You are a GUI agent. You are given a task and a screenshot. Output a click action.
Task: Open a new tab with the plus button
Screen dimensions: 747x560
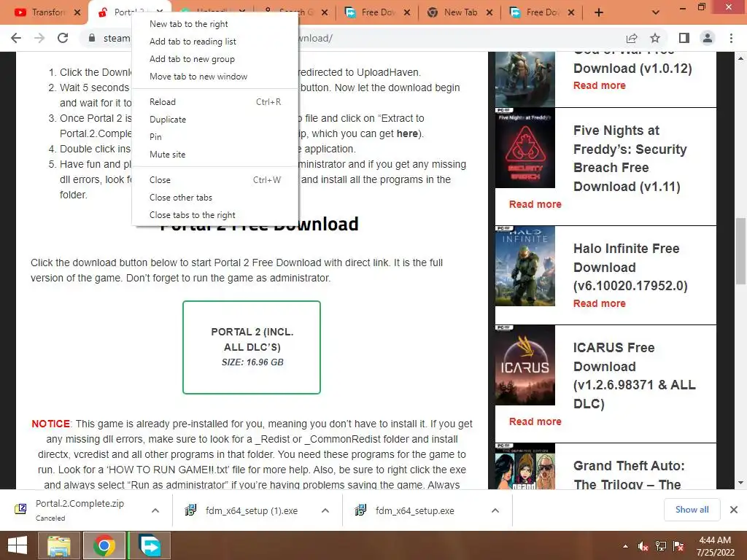click(599, 13)
